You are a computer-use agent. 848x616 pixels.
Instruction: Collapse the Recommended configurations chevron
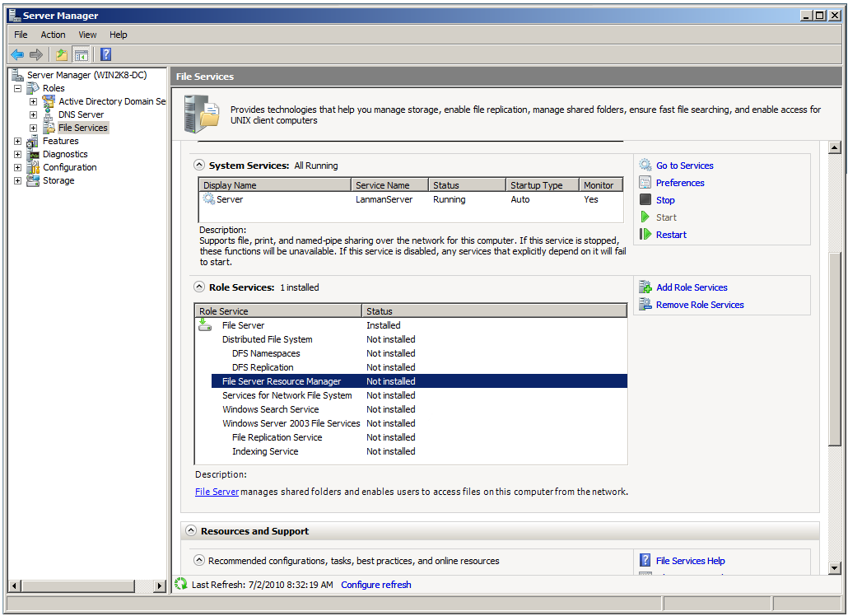pyautogui.click(x=199, y=560)
